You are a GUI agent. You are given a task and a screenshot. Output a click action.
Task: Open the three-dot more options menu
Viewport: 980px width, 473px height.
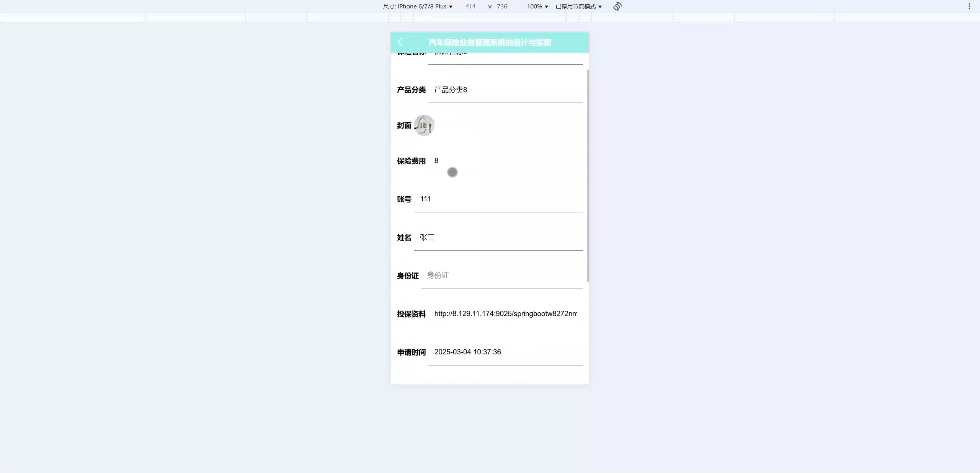click(x=969, y=7)
